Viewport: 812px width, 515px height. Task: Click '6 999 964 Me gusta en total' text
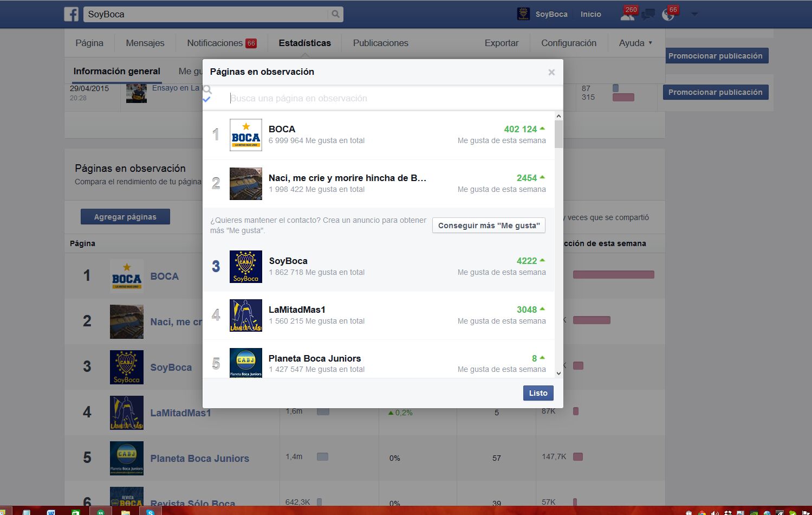click(317, 140)
